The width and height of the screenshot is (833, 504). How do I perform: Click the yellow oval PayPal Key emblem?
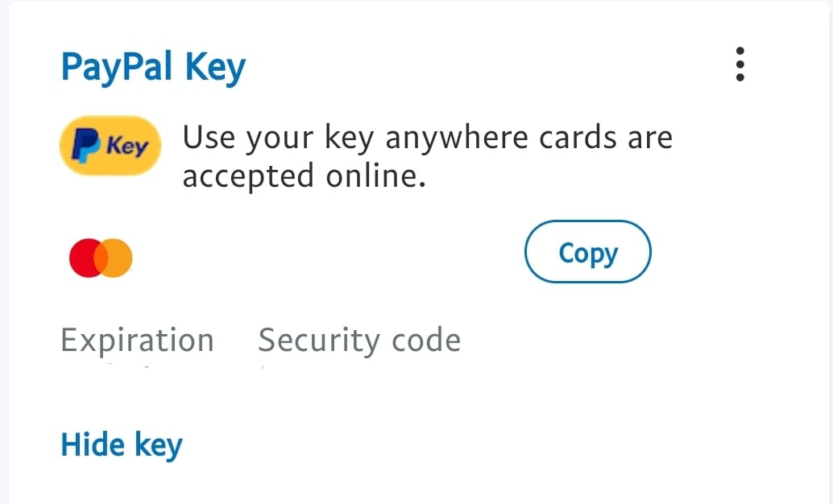(110, 146)
